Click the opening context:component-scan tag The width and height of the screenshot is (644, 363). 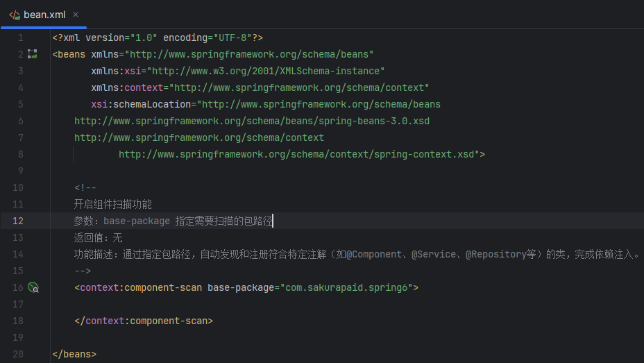[x=138, y=287]
